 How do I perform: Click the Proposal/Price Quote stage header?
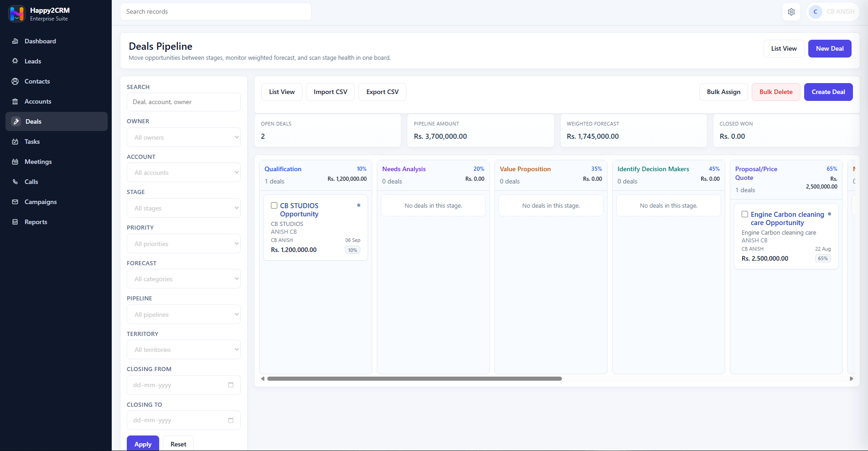756,173
